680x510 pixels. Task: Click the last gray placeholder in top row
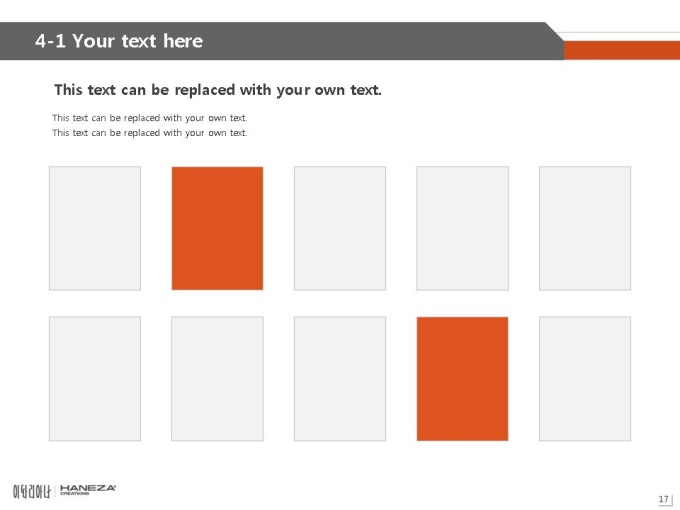tap(585, 228)
